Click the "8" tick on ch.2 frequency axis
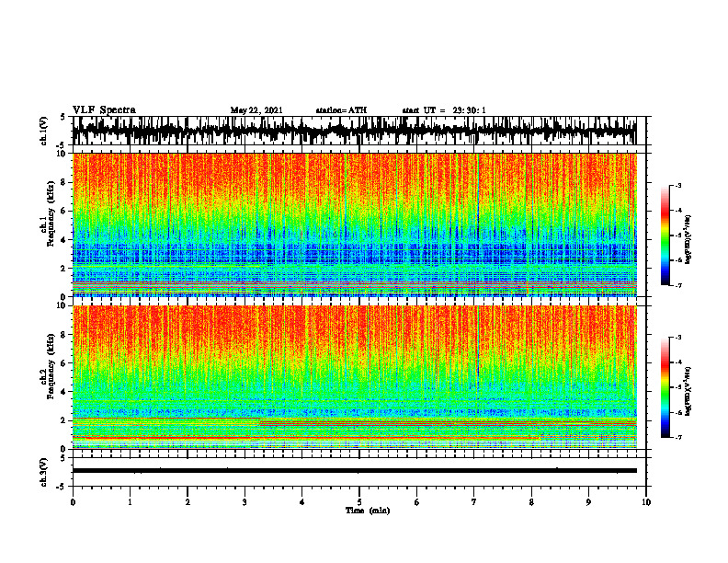The image size is (728, 563). click(64, 335)
